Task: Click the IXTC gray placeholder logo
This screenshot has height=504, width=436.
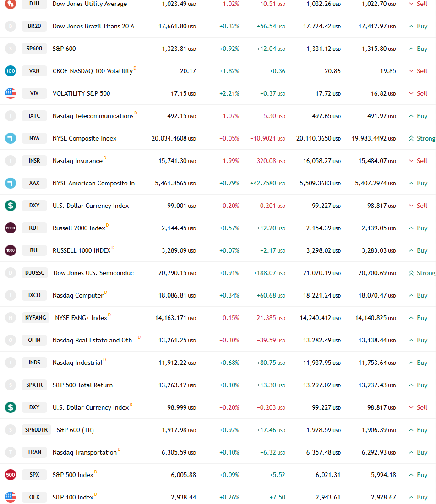Action: [x=11, y=116]
